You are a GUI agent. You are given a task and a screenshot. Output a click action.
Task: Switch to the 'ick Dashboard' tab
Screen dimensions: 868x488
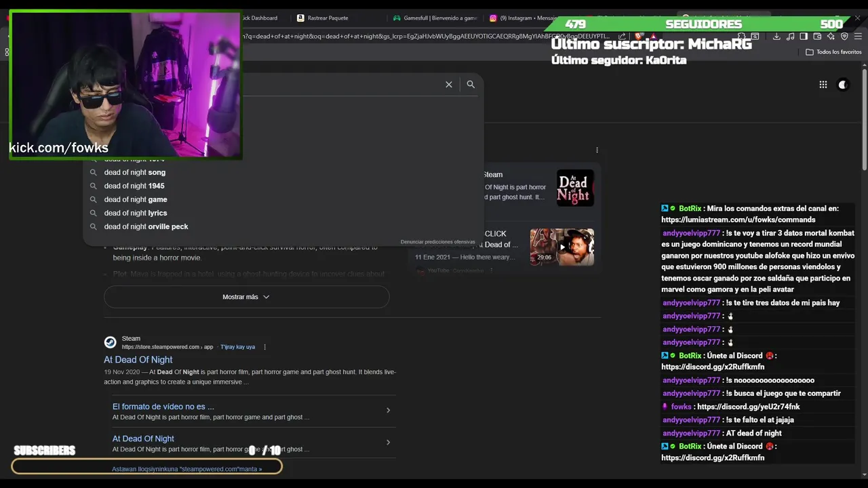coord(261,18)
